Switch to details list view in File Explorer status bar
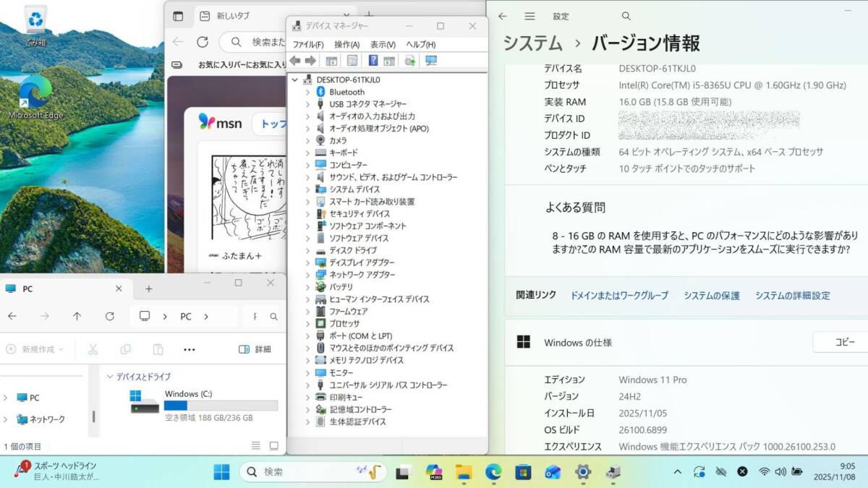The width and height of the screenshot is (868, 488). point(255,446)
